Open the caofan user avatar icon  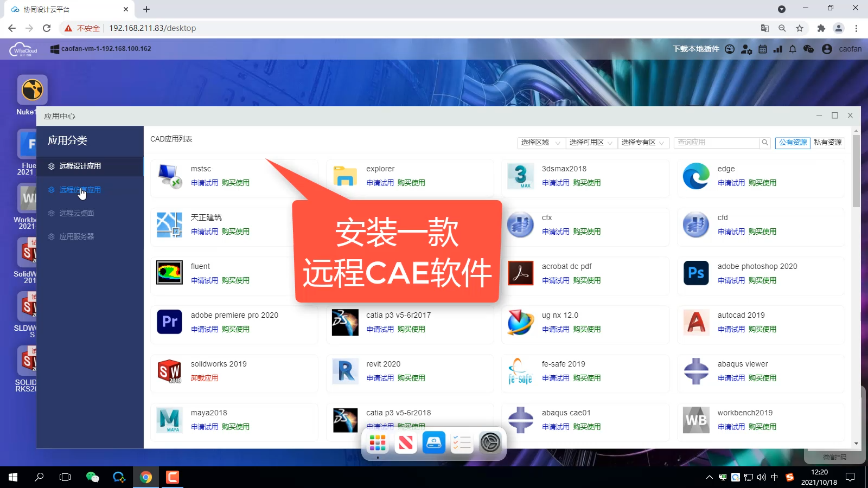[x=827, y=49]
